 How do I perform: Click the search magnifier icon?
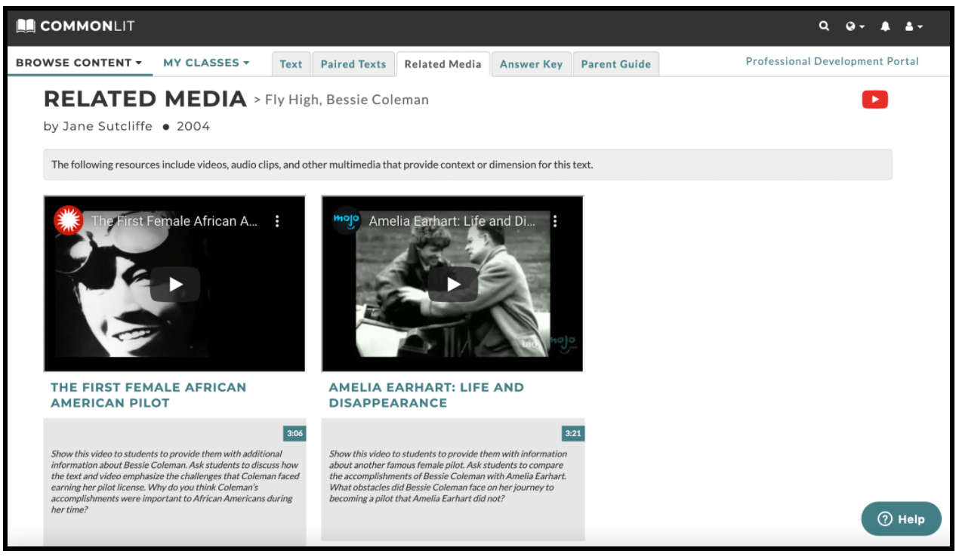[824, 26]
